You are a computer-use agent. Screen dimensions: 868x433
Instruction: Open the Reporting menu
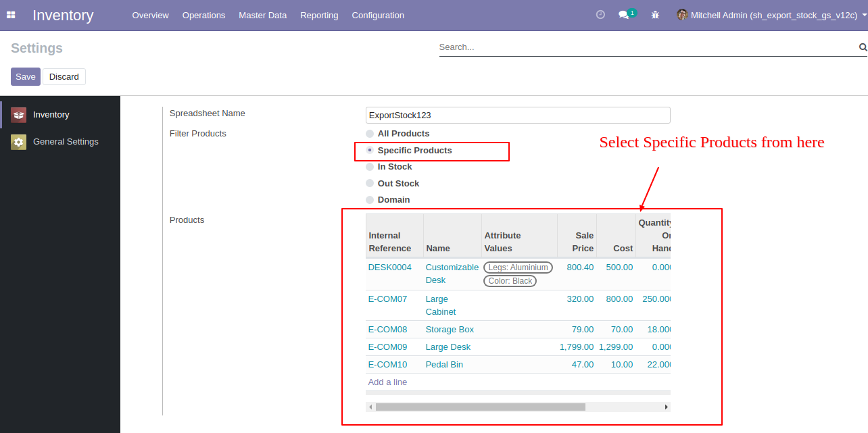point(319,15)
